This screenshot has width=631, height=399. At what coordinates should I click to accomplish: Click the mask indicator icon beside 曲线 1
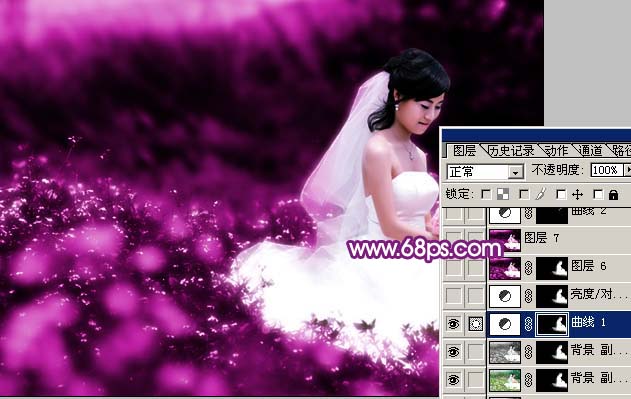coord(476,324)
